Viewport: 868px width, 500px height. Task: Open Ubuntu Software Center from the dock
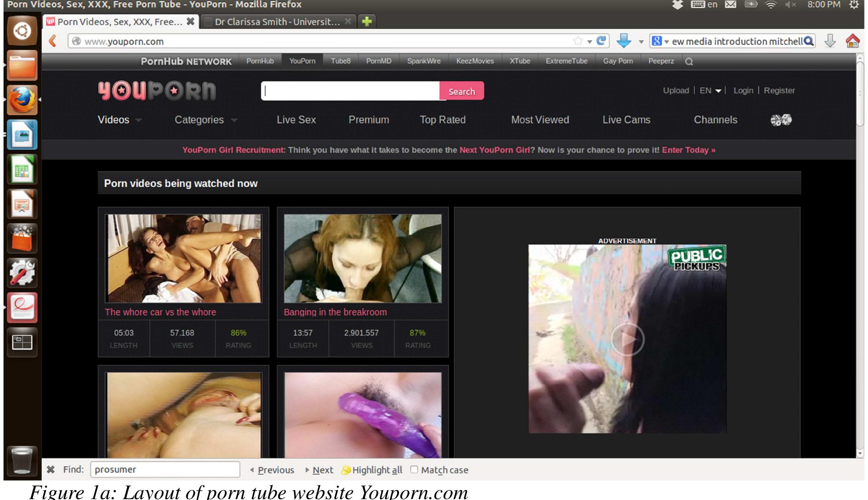click(x=22, y=238)
